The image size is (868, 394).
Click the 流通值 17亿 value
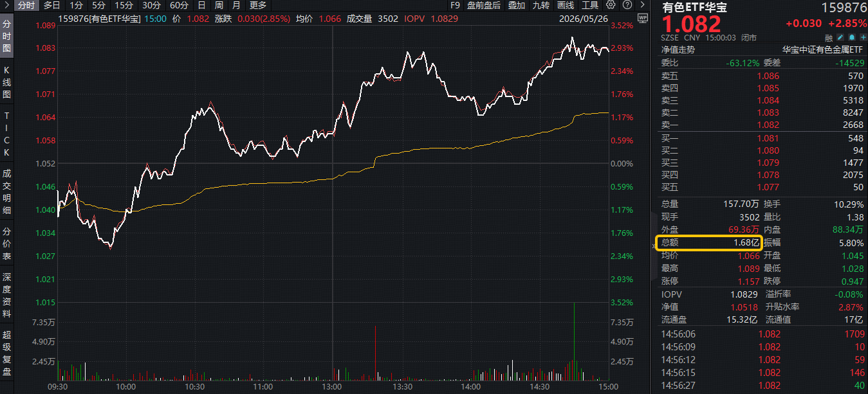854,319
